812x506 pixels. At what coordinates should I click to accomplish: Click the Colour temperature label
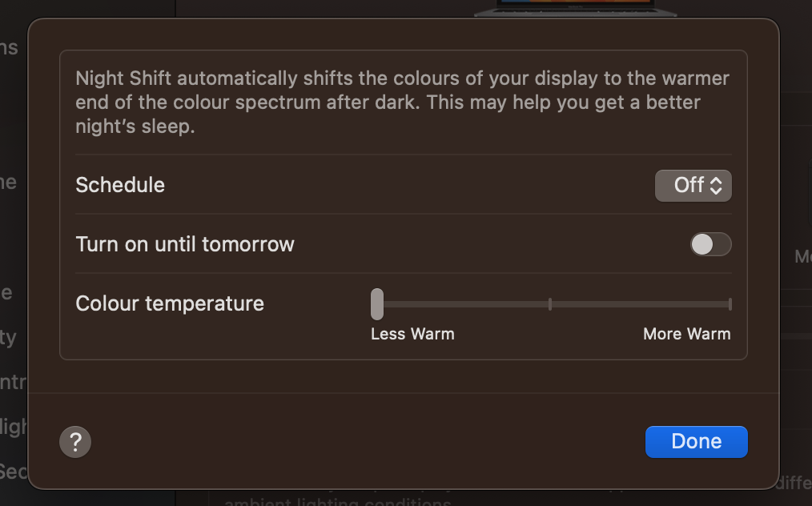pos(170,303)
